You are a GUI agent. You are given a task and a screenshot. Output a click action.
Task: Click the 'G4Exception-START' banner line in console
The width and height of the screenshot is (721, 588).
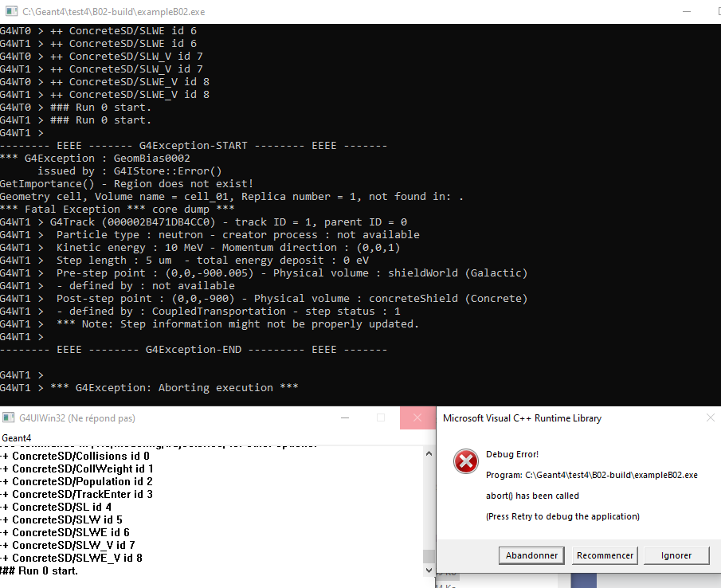coord(194,146)
